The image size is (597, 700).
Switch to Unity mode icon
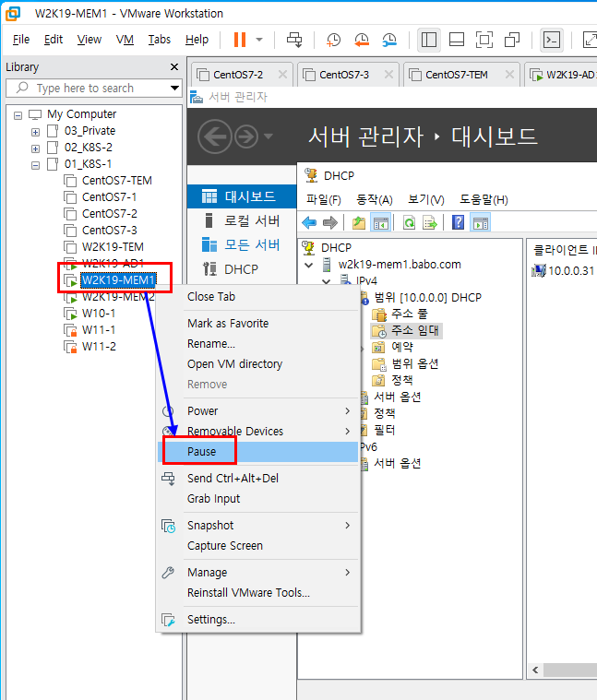tap(512, 40)
